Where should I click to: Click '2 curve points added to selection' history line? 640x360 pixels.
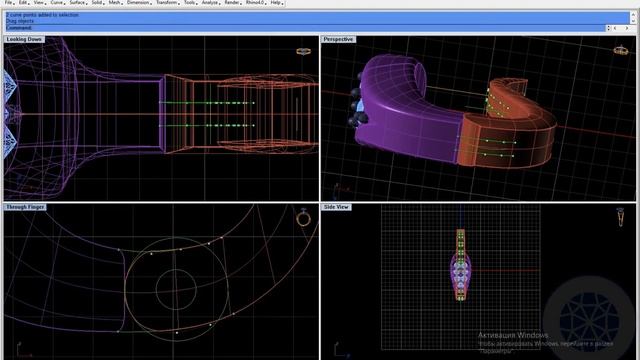pos(42,15)
